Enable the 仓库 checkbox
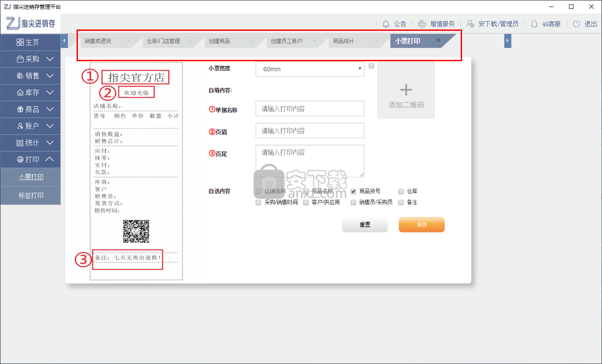 401,191
